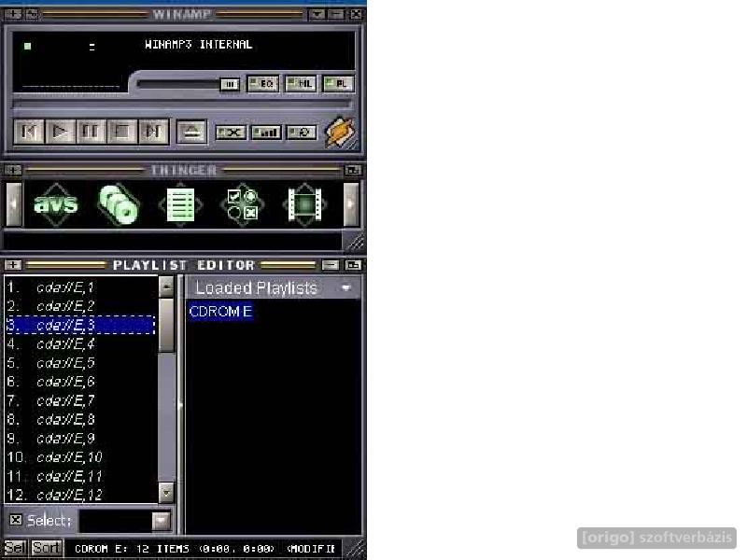
Task: Stop playback with the Stop button
Action: [122, 132]
